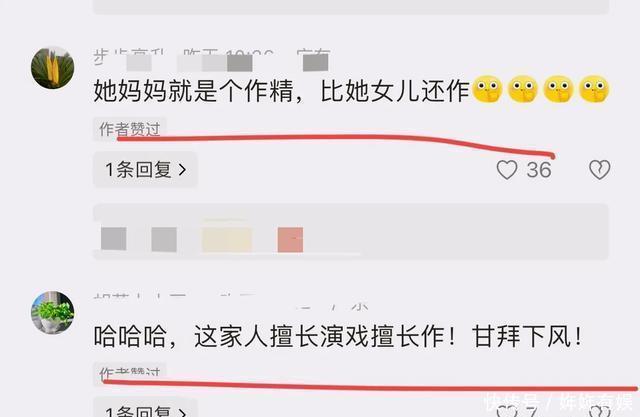Like the second comment with heart icon
This screenshot has height=417, width=640.
(507, 410)
